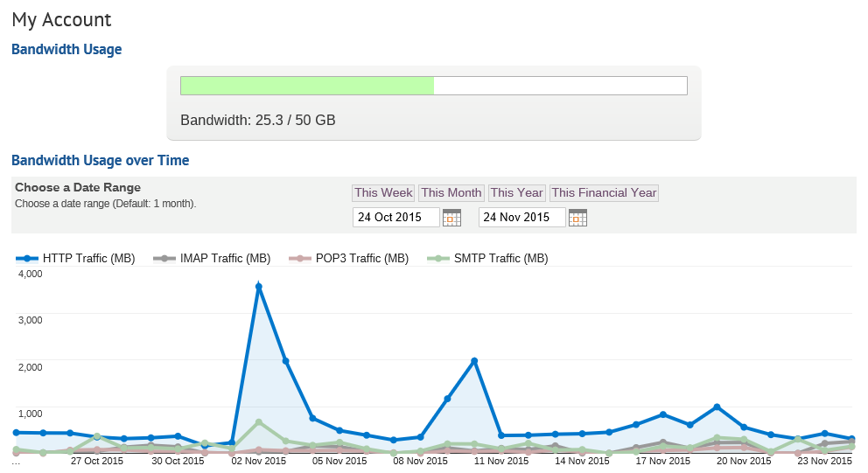Select the This Month range

tap(451, 192)
